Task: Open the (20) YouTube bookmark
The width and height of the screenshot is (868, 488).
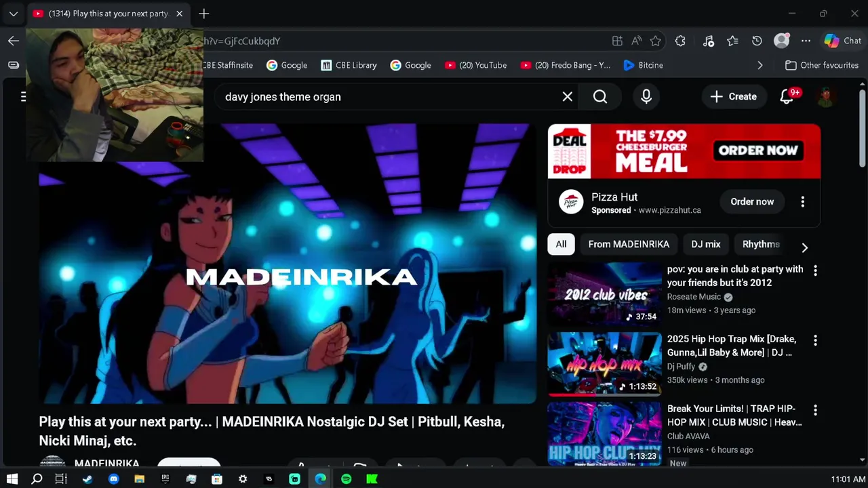Action: [475, 65]
